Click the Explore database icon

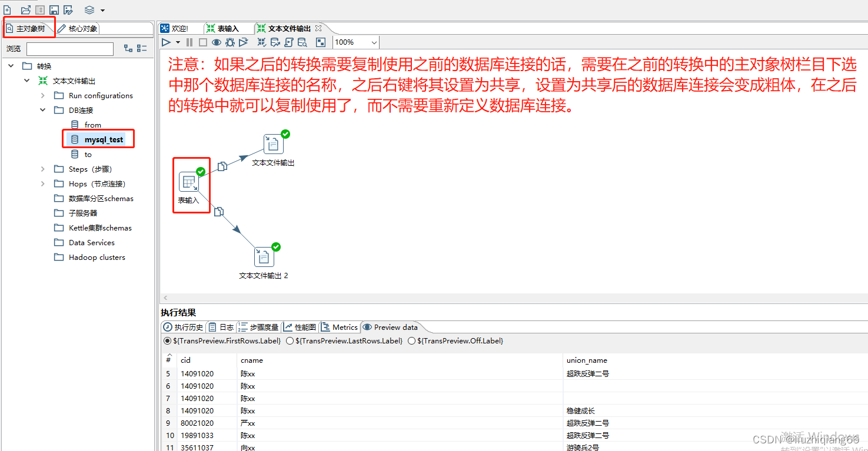(302, 42)
